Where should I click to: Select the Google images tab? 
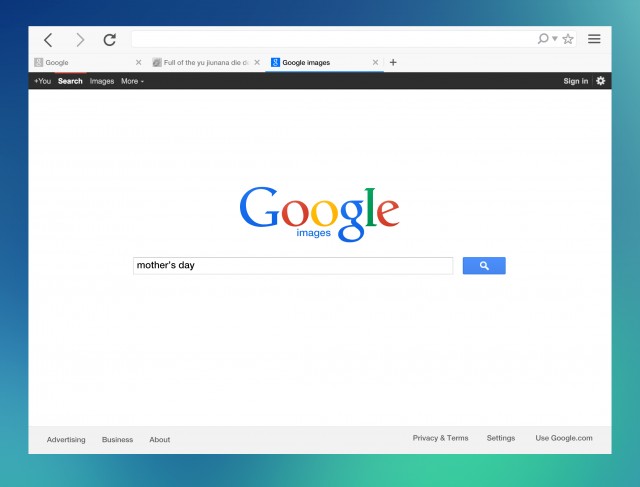(324, 62)
